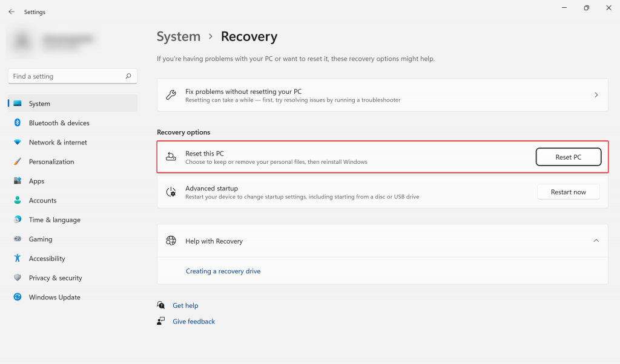Open Apps settings page
620x364 pixels.
click(73, 181)
